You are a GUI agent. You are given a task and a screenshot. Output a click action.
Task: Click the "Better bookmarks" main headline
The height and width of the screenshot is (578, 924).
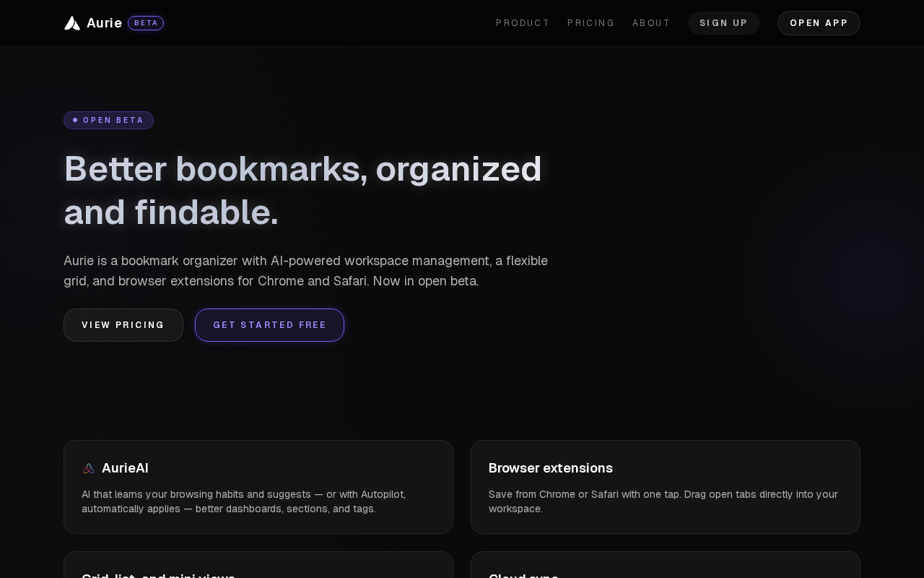click(x=303, y=190)
